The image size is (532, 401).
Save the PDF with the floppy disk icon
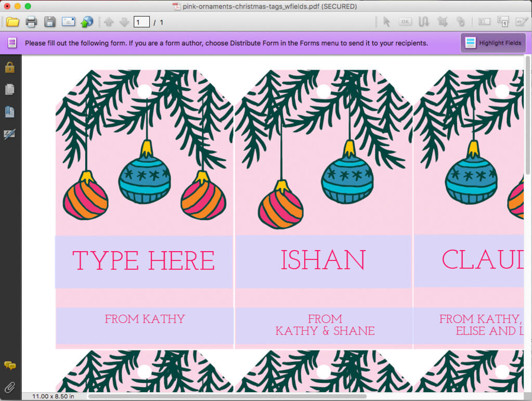pos(50,22)
